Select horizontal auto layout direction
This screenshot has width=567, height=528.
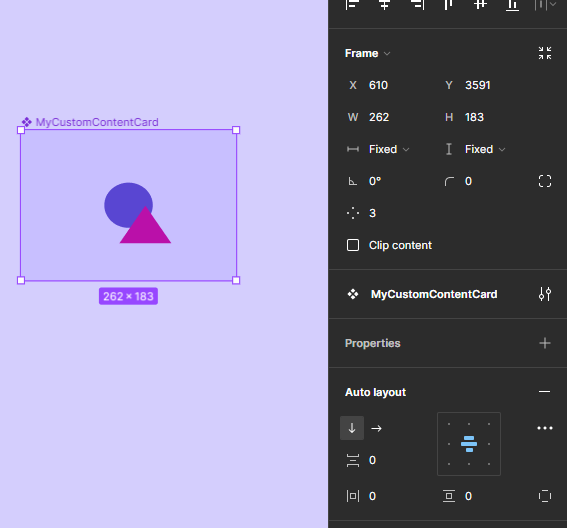(x=376, y=428)
